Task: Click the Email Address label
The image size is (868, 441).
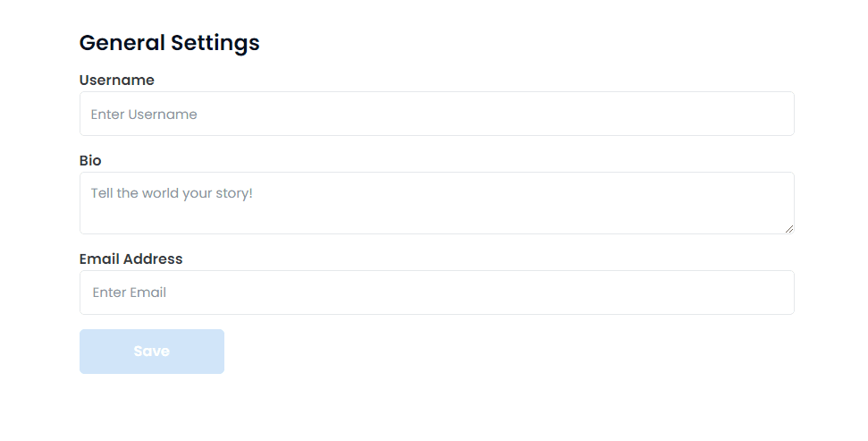Action: pos(131,259)
